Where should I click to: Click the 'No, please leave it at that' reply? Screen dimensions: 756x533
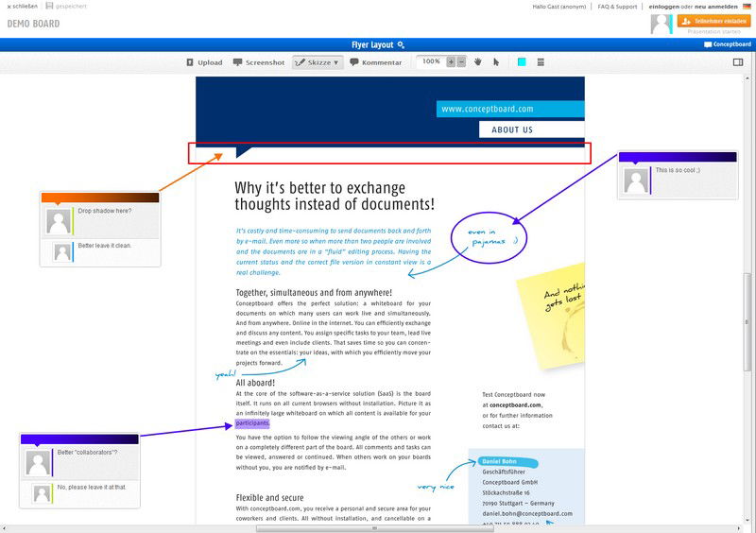click(x=92, y=488)
